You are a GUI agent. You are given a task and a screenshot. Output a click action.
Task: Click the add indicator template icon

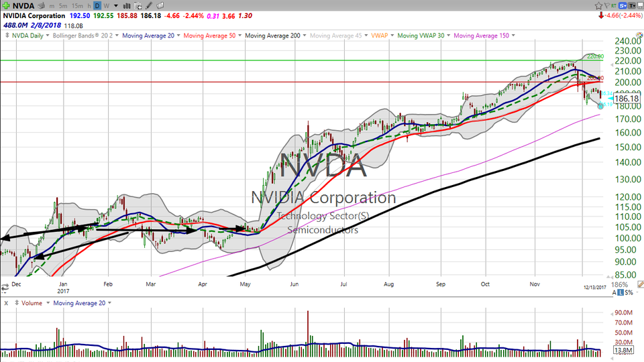[x=138, y=6]
